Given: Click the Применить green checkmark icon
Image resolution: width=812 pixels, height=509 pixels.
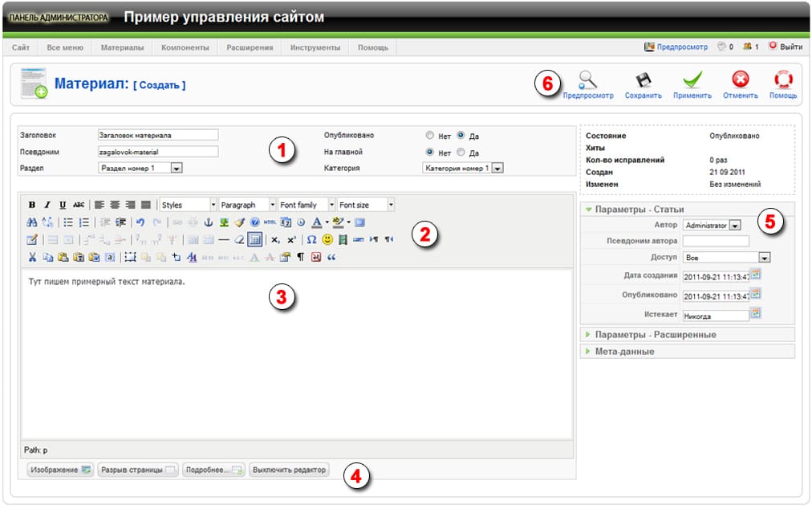Looking at the screenshot, I should click(692, 80).
